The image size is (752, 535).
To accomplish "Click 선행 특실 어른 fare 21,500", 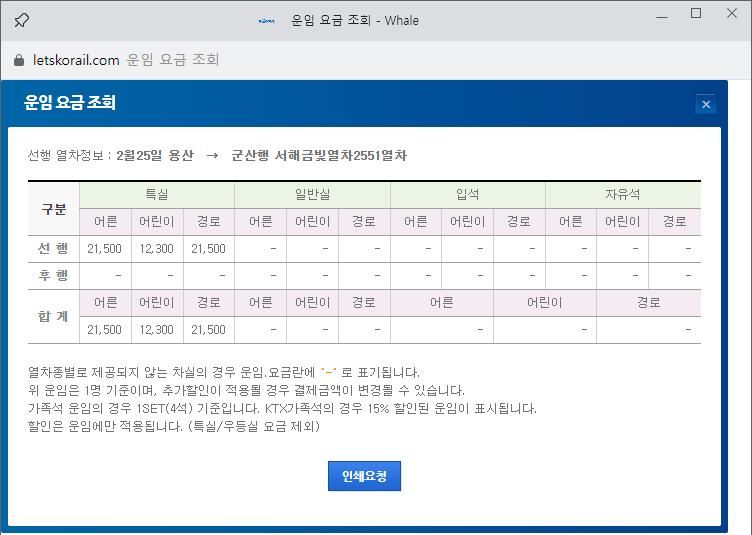I will pyautogui.click(x=105, y=249).
